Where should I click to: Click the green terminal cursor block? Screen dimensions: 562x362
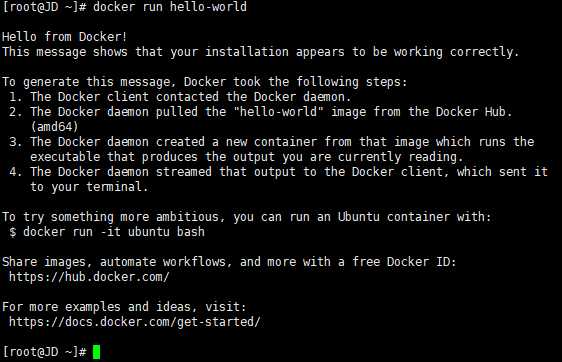point(96,352)
